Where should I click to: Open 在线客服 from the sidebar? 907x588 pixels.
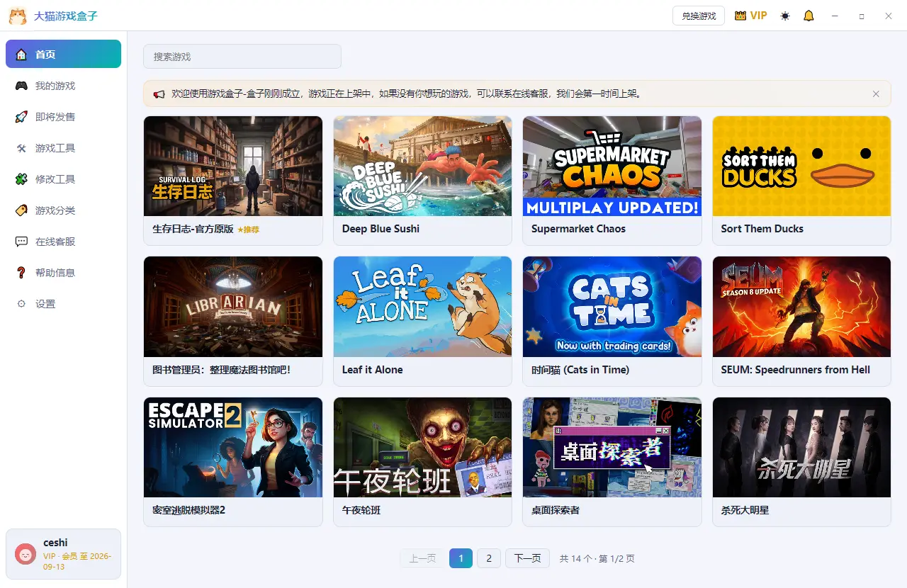[63, 242]
